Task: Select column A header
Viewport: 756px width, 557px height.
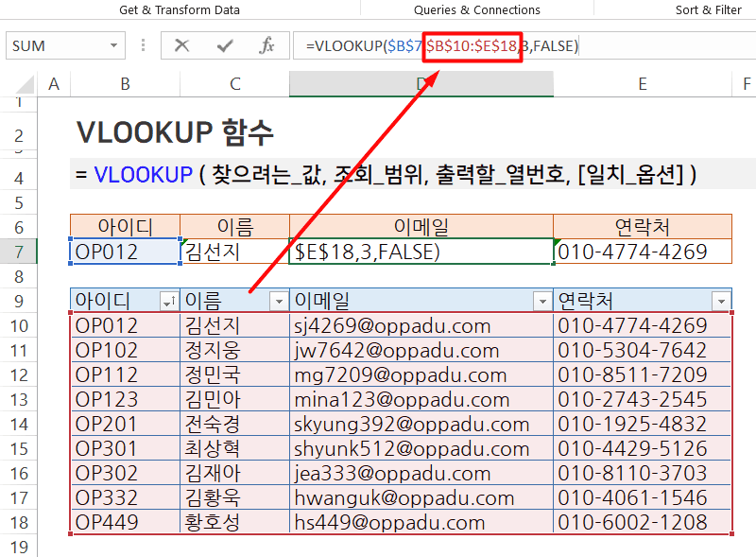Action: click(x=54, y=84)
